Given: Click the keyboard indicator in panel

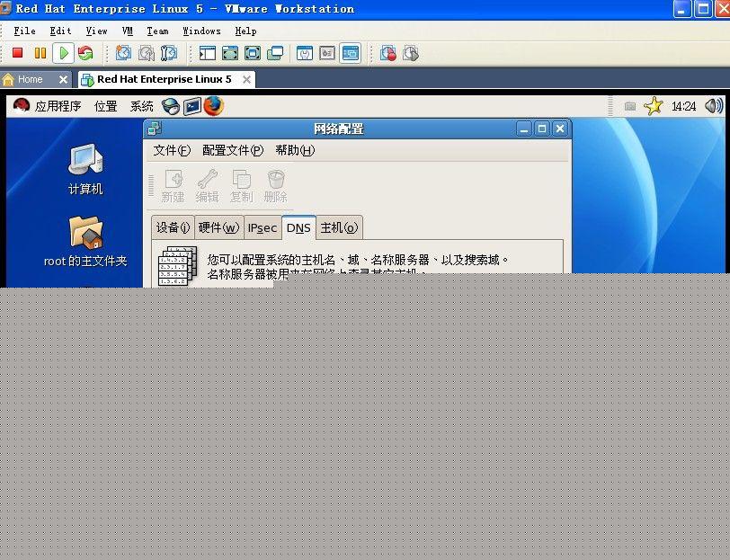Looking at the screenshot, I should (630, 107).
